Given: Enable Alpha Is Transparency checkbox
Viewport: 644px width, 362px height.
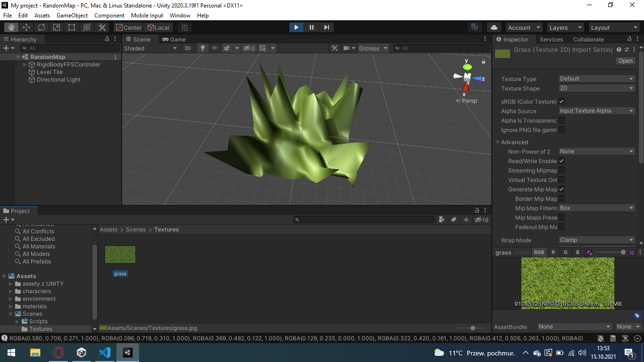Looking at the screenshot, I should tap(561, 120).
